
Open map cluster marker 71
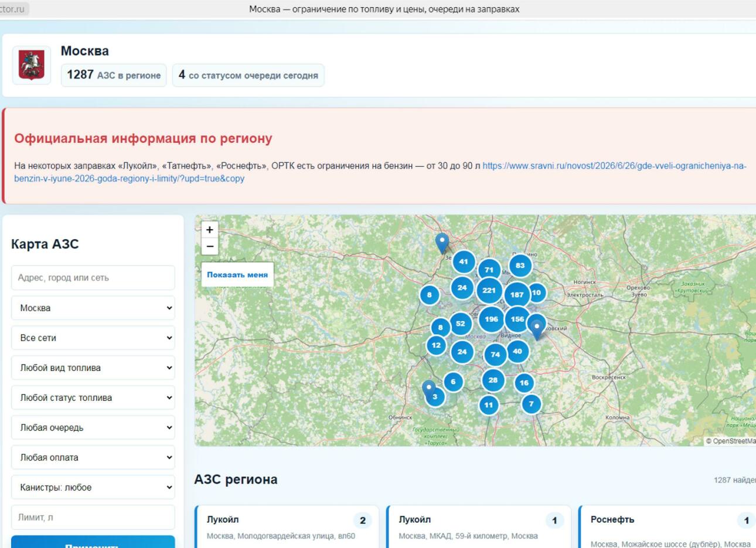click(489, 270)
